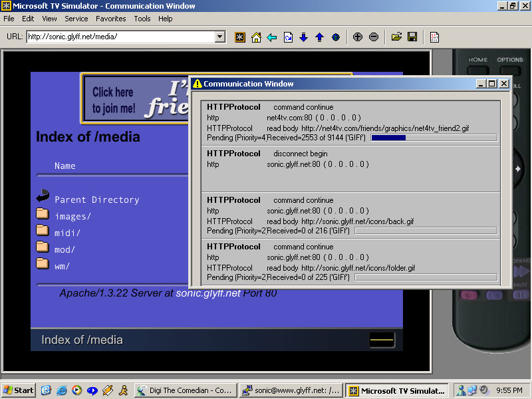Click inside the URL address field
Screen dimensions: 532x399
[x=120, y=37]
